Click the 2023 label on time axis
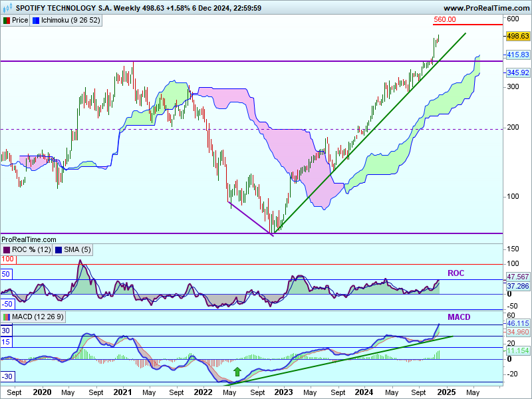This screenshot has height=399, width=532. [284, 392]
